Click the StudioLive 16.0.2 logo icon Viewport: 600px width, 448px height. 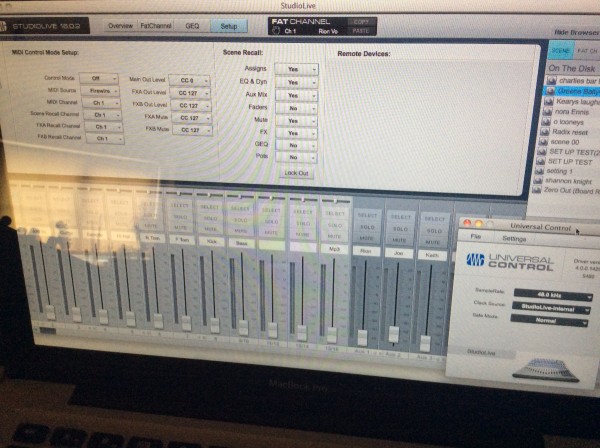click(x=4, y=26)
